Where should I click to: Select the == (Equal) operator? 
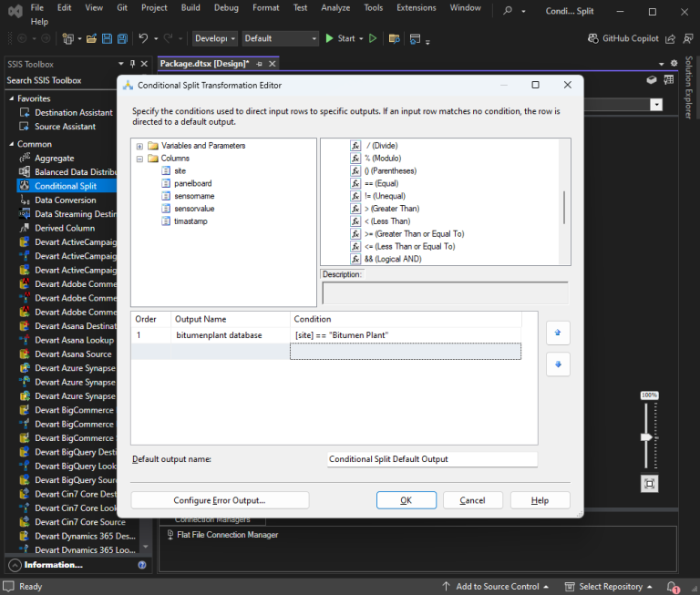click(x=381, y=183)
